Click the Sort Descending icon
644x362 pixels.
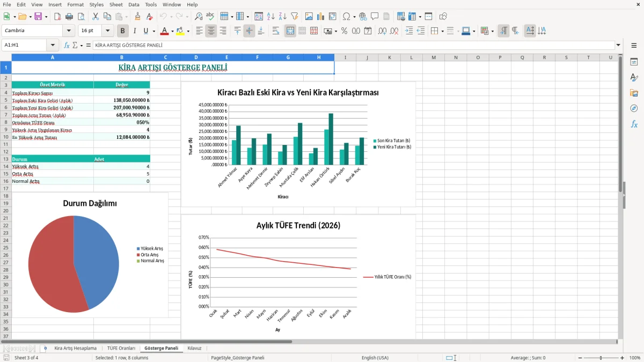283,17
